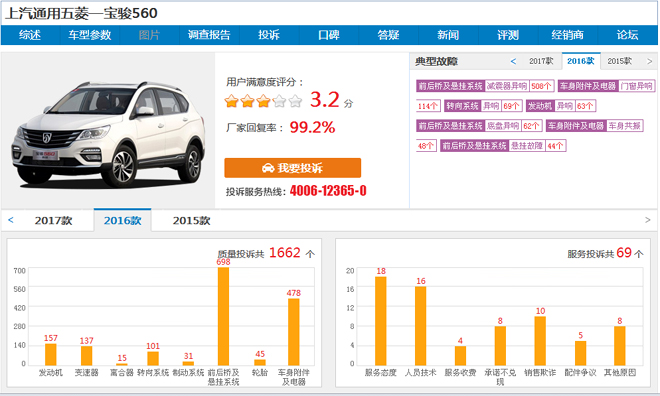Click the 车身附件及电器 bar showing 478
This screenshot has height=396, width=660.
pyautogui.click(x=294, y=332)
